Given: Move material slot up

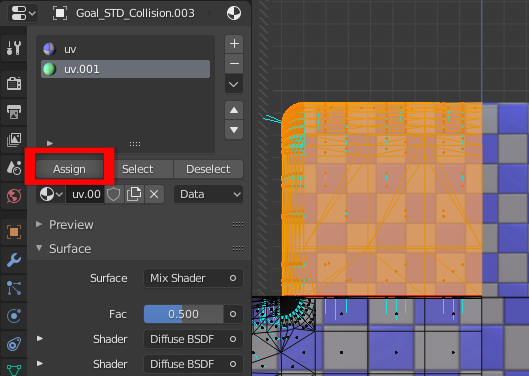Looking at the screenshot, I should click(234, 110).
